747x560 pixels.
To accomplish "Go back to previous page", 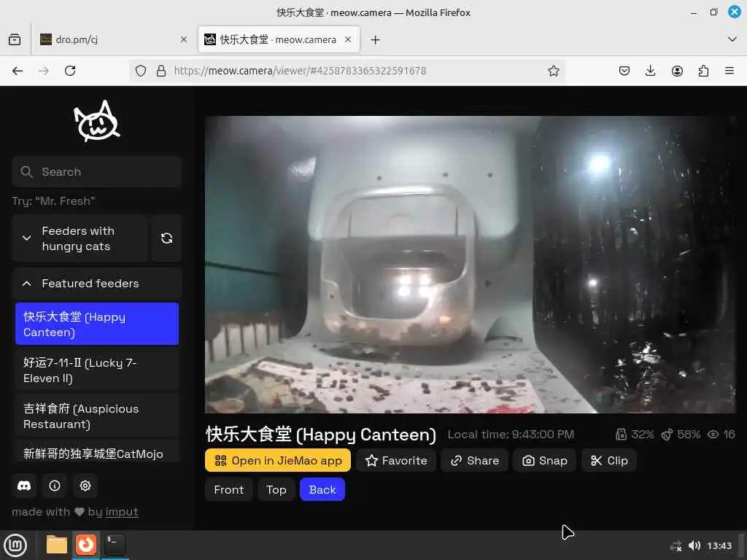I will click(x=18, y=71).
